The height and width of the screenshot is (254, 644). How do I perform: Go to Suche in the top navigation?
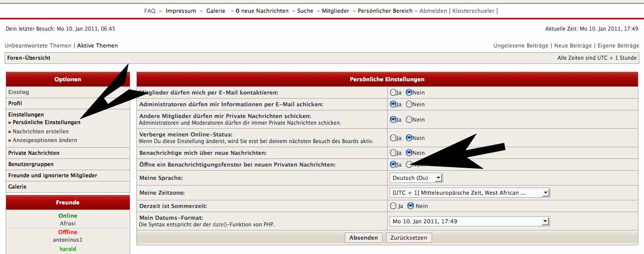(305, 11)
